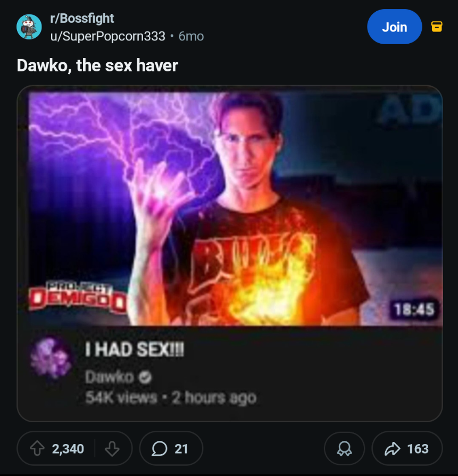Toggle following the post via the medal button

(x=344, y=448)
